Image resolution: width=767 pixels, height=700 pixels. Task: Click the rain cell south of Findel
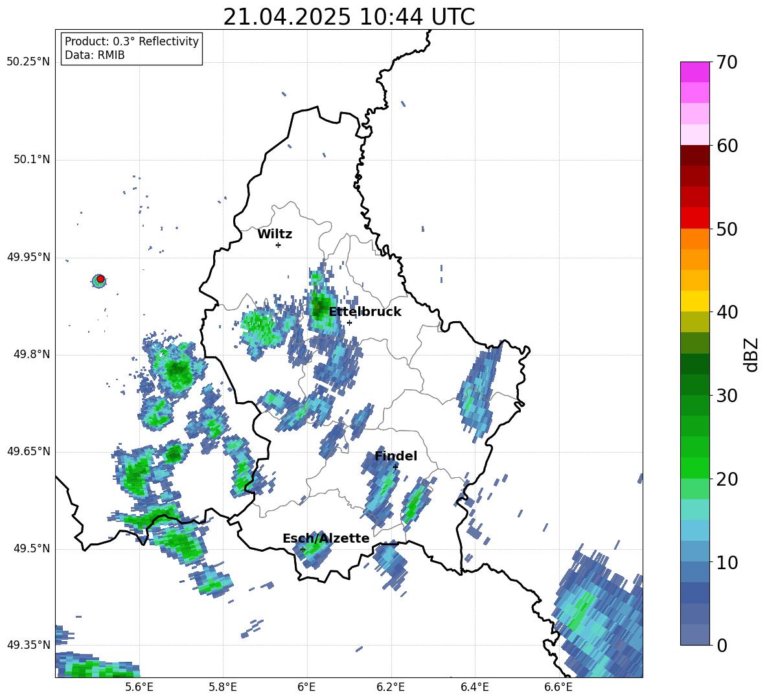click(x=382, y=489)
